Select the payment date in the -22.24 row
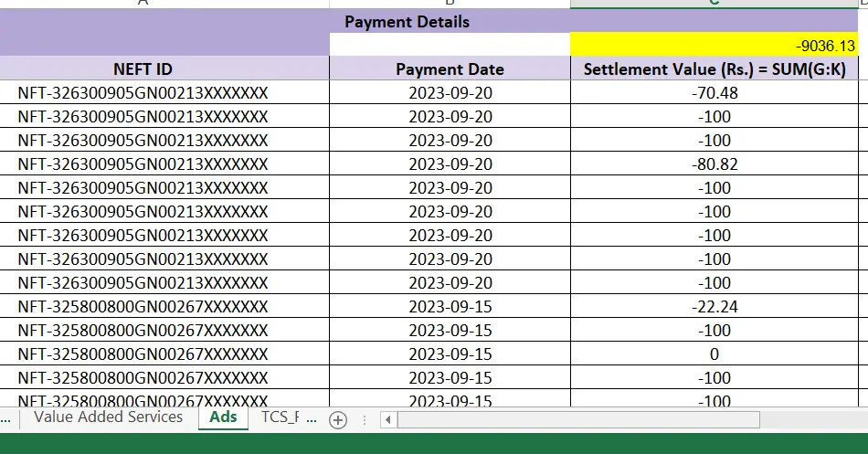Screen dimensions: 868x454 [450, 307]
